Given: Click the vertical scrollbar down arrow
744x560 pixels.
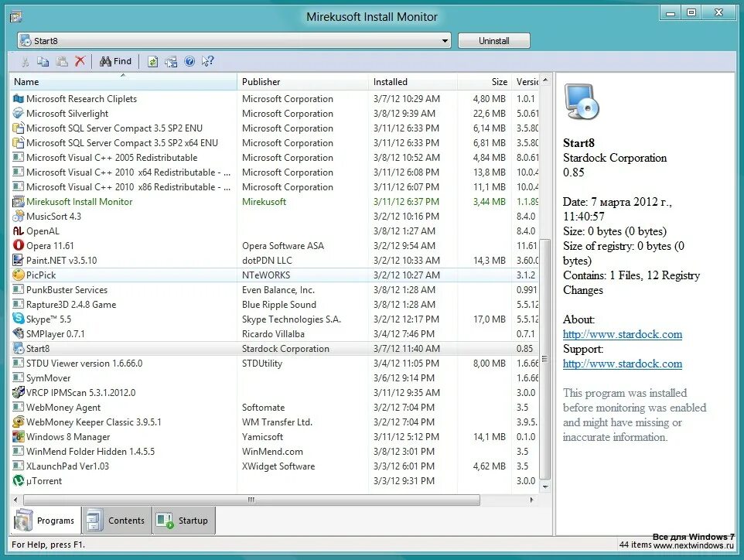Looking at the screenshot, I should 545,487.
